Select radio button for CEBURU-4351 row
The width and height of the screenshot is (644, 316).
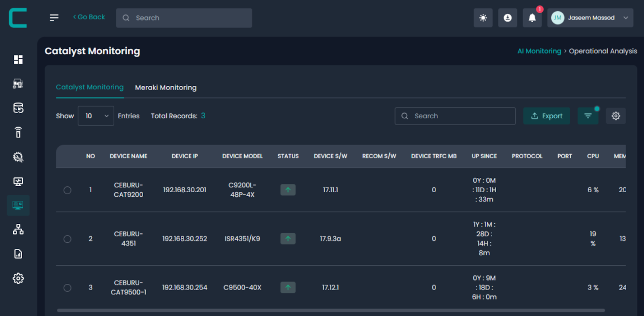click(x=67, y=239)
